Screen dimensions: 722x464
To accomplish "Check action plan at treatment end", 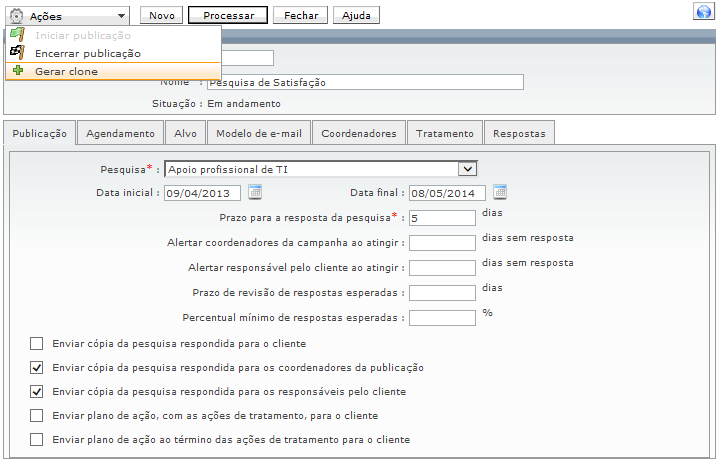I will click(37, 440).
